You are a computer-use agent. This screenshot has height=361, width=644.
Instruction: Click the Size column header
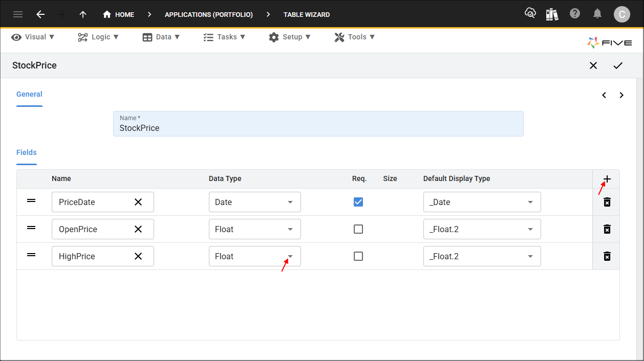(390, 179)
